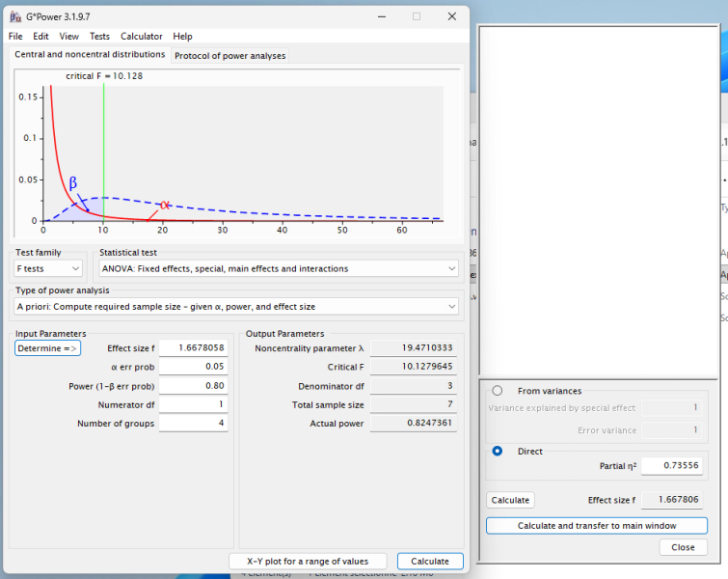Click the Effect size f result in drawer
728x579 pixels.
click(671, 500)
